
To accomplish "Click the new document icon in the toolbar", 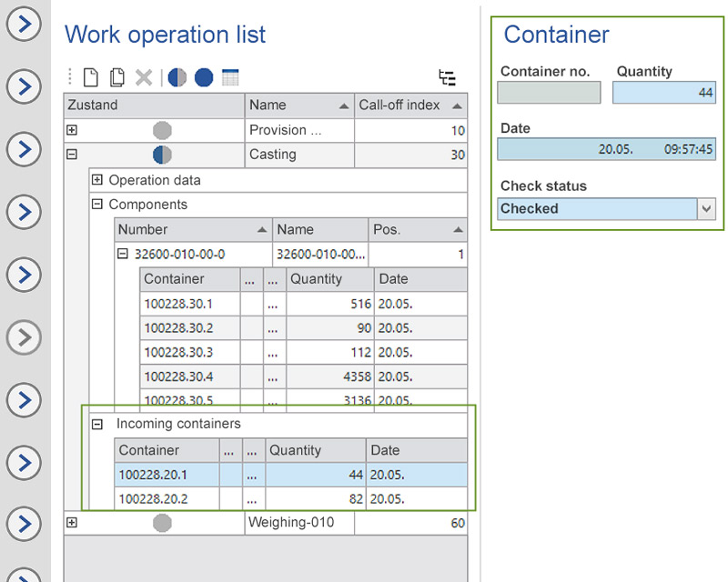I will tap(90, 77).
